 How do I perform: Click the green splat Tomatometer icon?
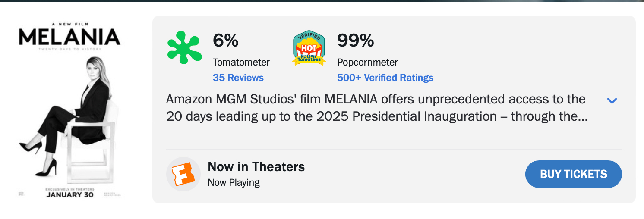click(183, 47)
